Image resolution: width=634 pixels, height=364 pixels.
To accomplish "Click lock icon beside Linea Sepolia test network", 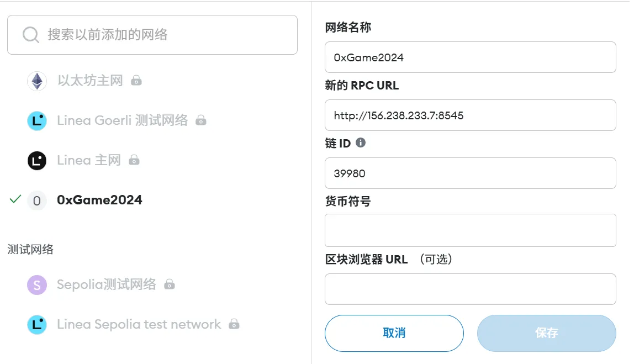I will pos(234,324).
